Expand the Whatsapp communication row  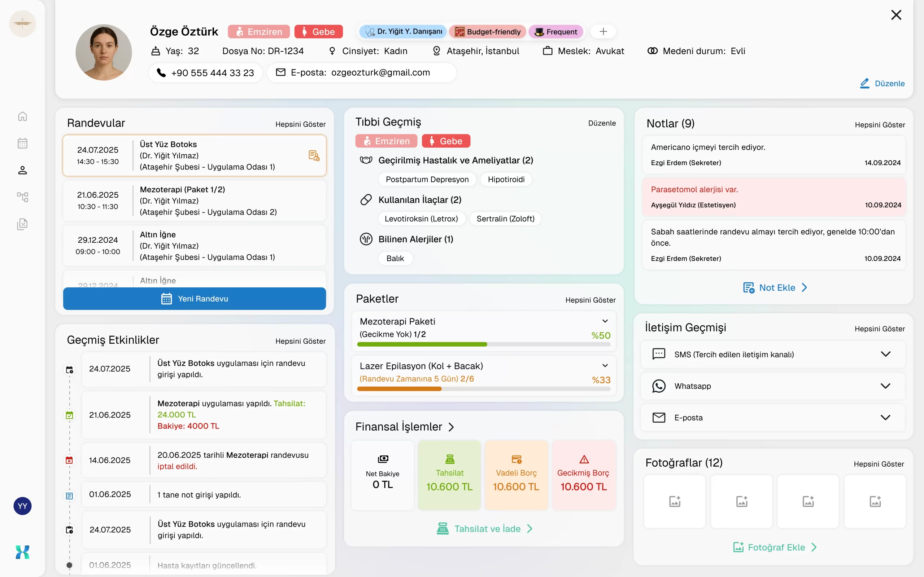[885, 386]
